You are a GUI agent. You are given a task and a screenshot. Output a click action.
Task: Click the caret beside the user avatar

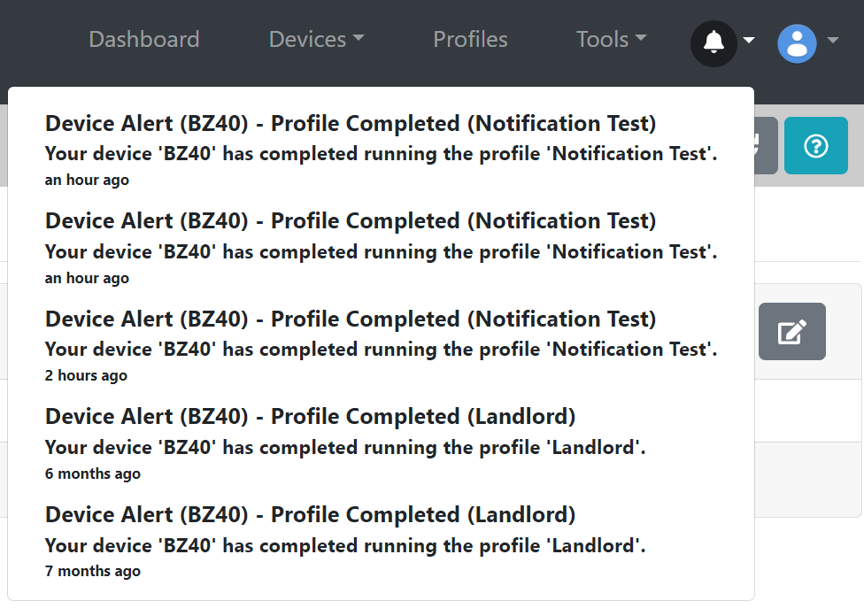(x=833, y=40)
